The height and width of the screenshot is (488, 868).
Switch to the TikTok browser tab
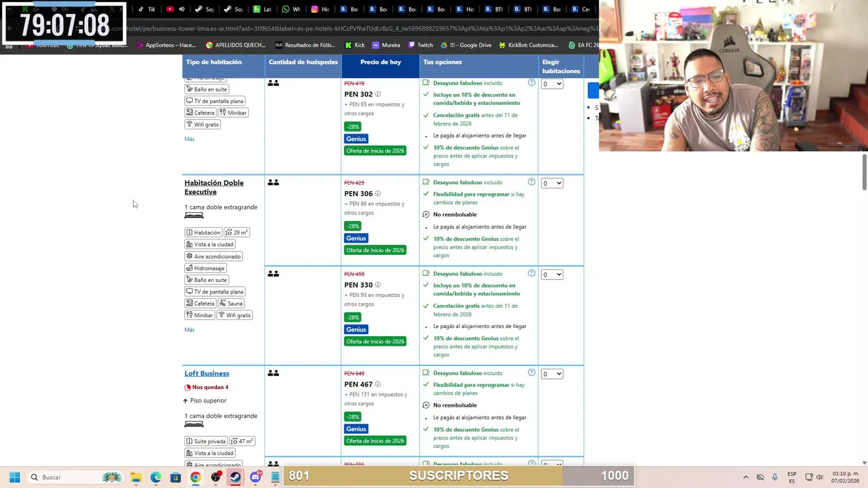[147, 9]
